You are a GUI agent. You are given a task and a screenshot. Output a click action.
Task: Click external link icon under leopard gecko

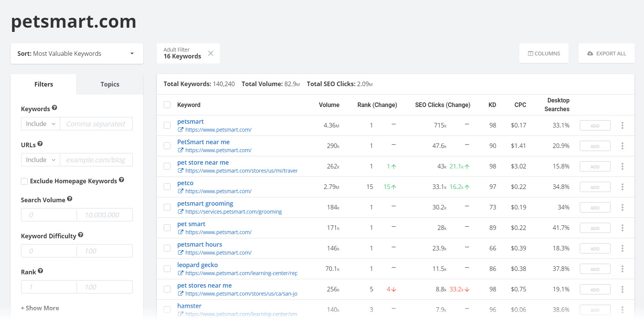(181, 273)
